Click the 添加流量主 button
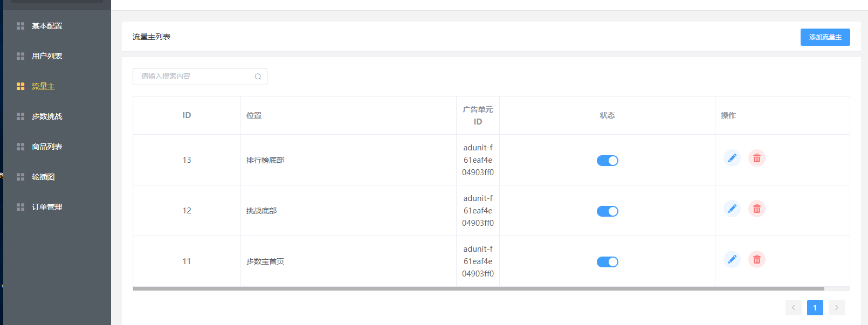 (x=825, y=37)
